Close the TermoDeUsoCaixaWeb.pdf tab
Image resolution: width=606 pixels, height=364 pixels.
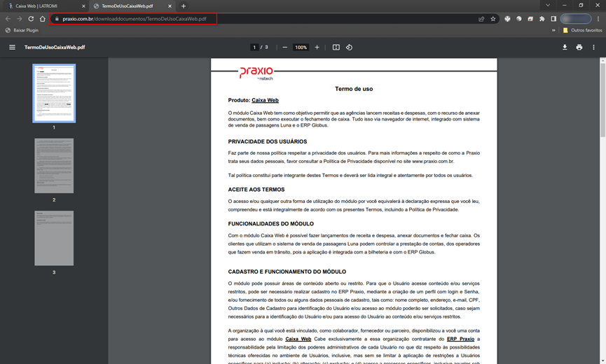pos(170,6)
